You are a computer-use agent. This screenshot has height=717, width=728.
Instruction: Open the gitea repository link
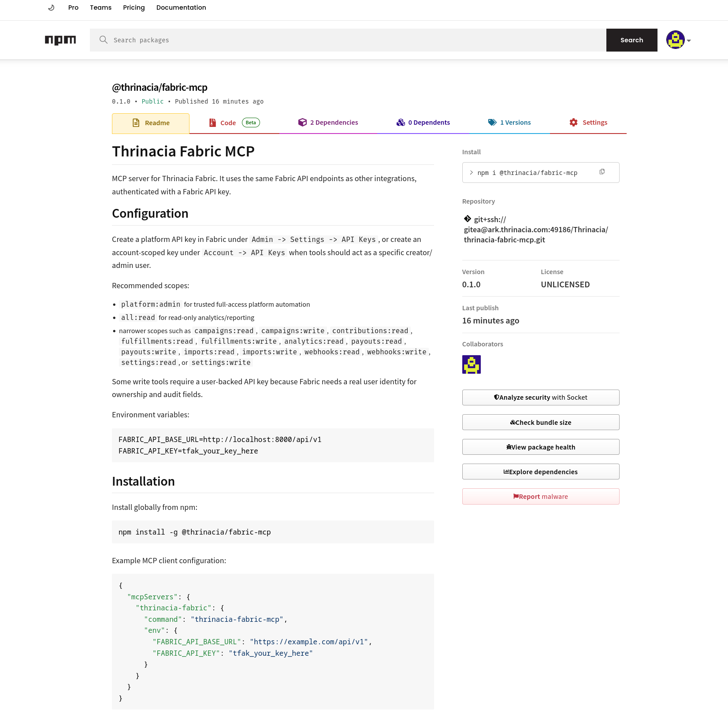tap(536, 230)
